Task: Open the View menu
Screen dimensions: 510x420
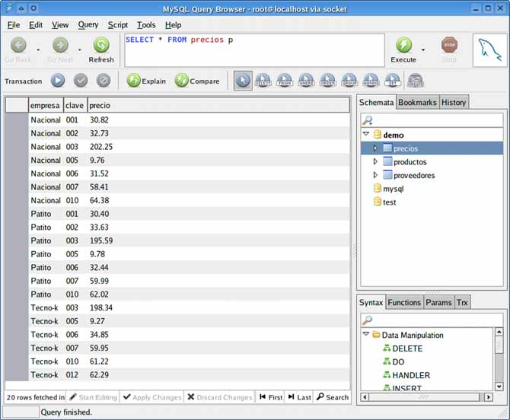Action: (x=60, y=25)
